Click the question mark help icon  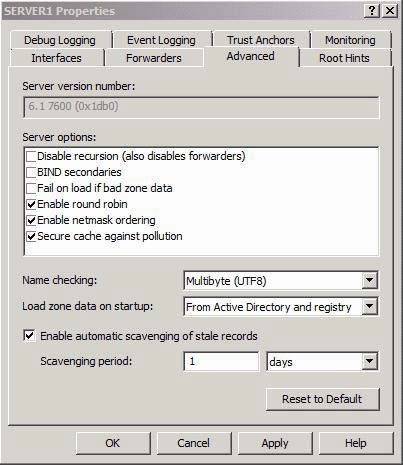tap(372, 11)
